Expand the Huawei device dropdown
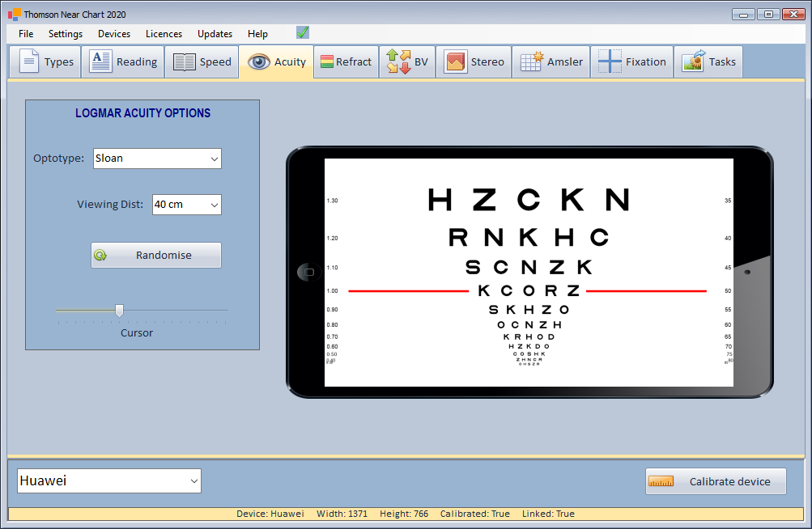 pyautogui.click(x=109, y=481)
